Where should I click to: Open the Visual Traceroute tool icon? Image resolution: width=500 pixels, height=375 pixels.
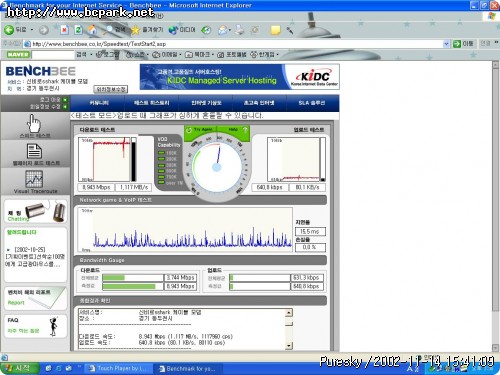[x=34, y=179]
